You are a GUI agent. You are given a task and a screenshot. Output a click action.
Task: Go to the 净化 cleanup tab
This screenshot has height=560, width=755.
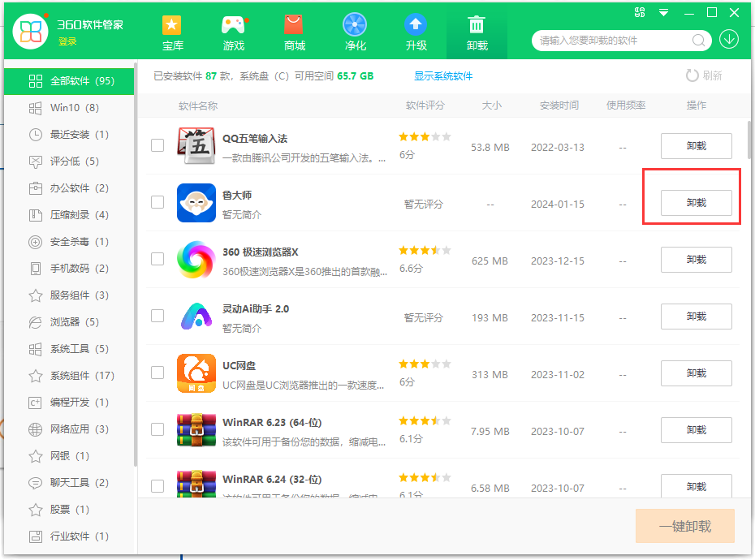click(356, 32)
